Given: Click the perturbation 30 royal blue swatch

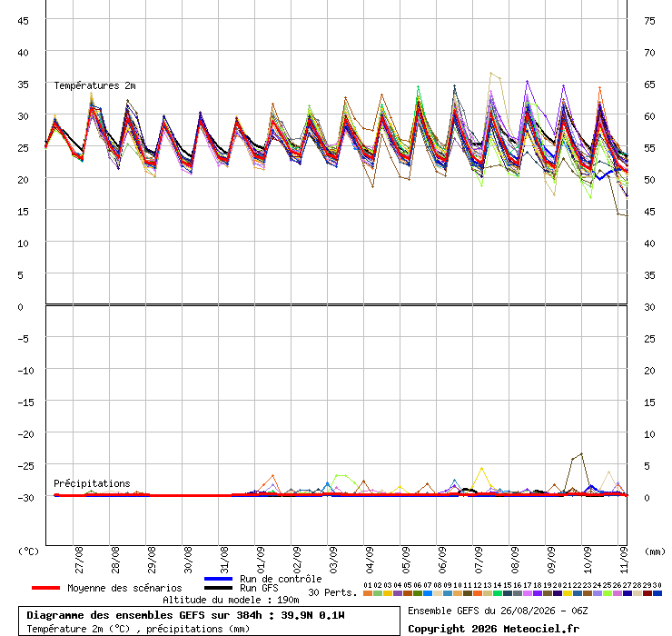Looking at the screenshot, I should 657,593.
